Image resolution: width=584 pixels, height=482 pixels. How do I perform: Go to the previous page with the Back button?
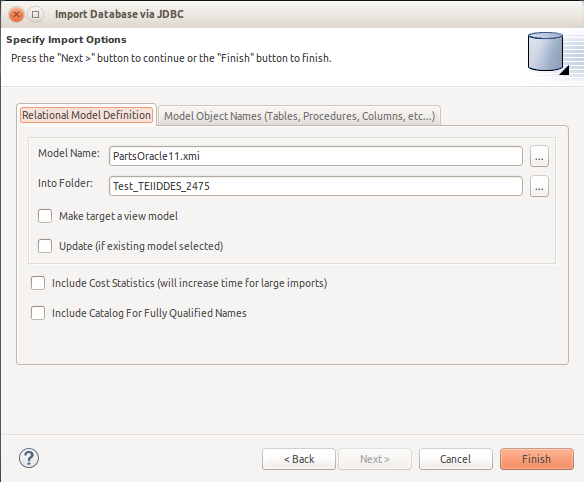[x=299, y=459]
